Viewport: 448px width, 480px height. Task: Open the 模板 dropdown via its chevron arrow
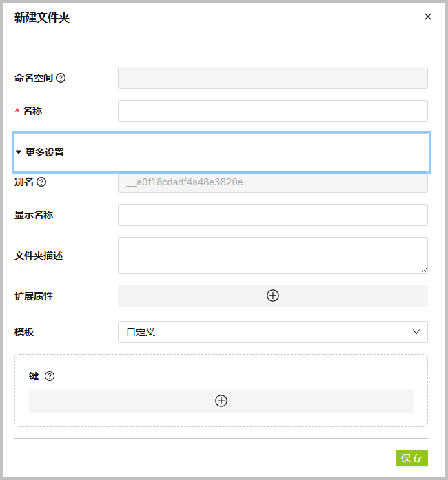(416, 332)
